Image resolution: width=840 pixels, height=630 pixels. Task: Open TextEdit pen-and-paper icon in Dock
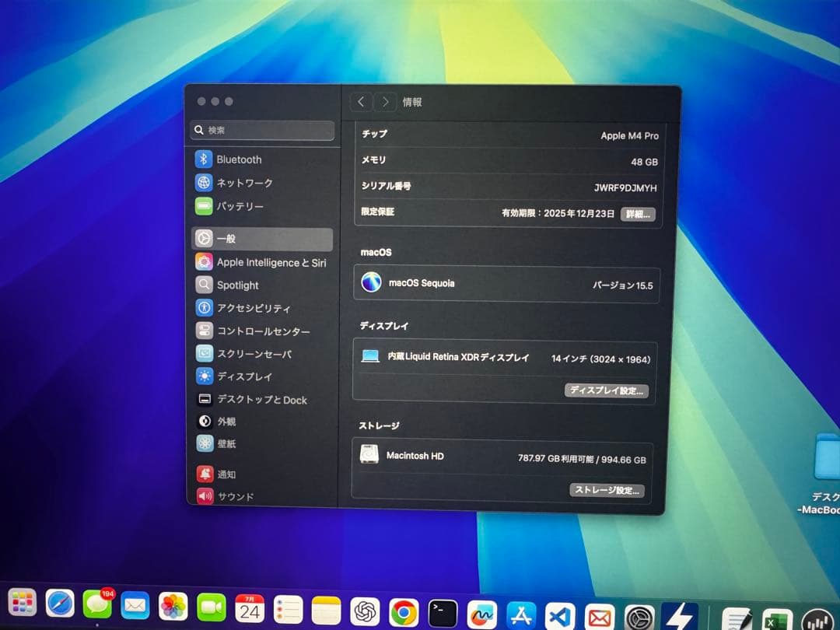[x=737, y=619]
